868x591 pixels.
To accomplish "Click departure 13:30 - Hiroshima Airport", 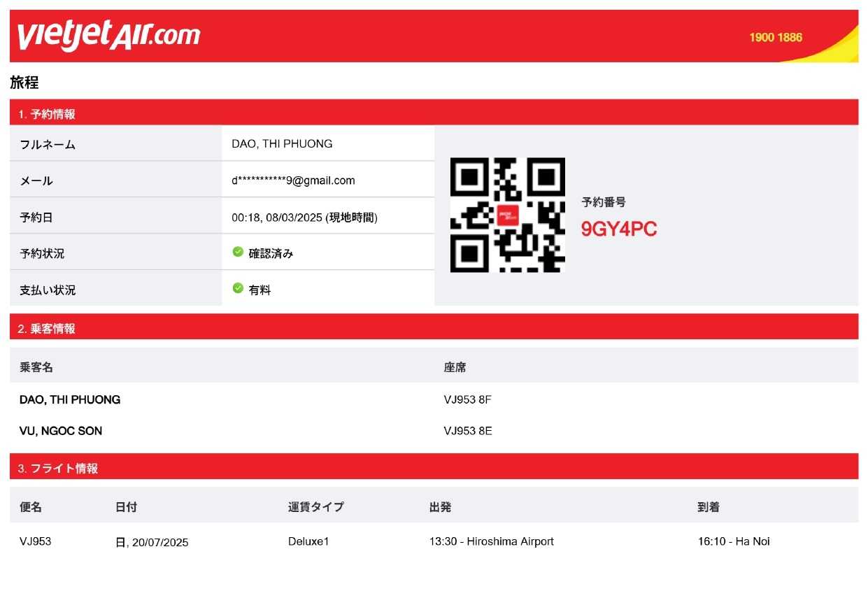I will pos(492,541).
